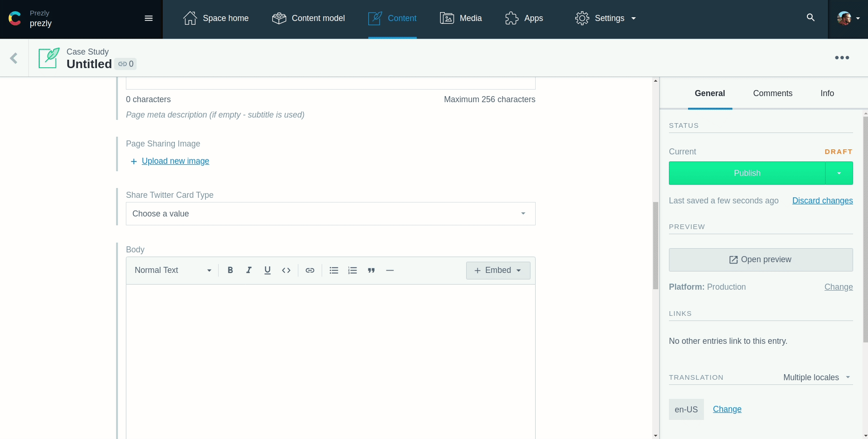Screen dimensions: 868x439
Task: Click the Upload new image link
Action: 175,161
